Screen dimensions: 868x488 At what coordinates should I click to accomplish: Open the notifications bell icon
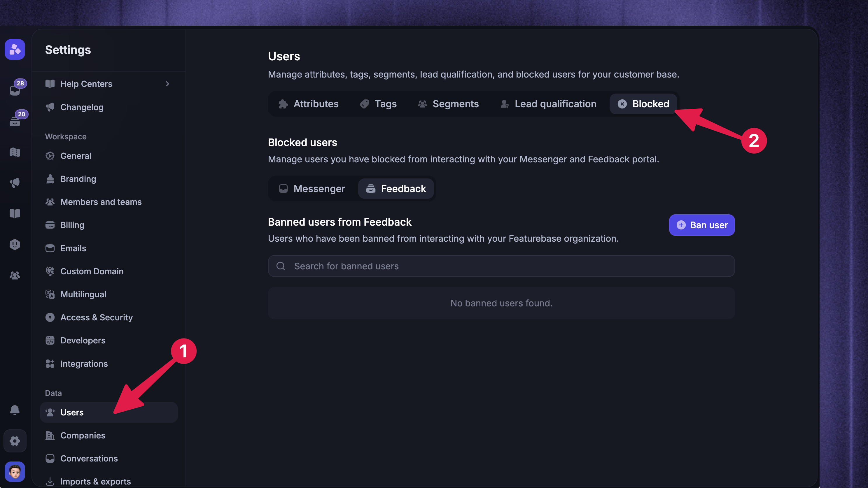tap(15, 410)
